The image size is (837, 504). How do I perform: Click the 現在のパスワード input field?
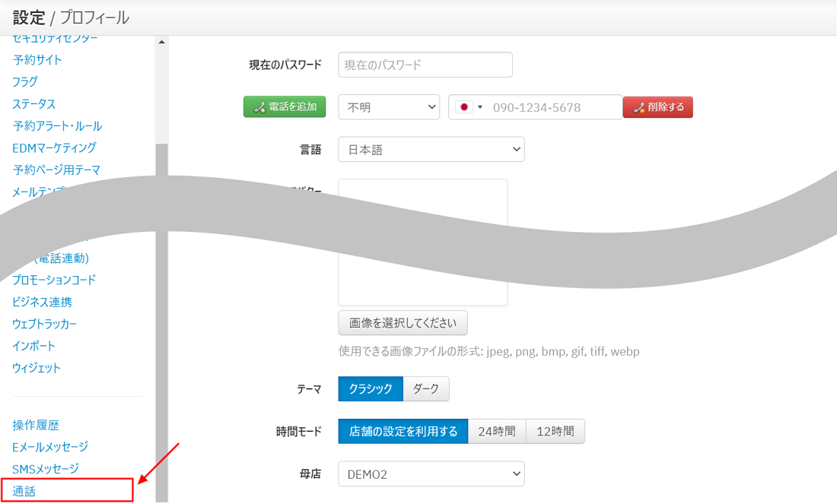coord(425,65)
